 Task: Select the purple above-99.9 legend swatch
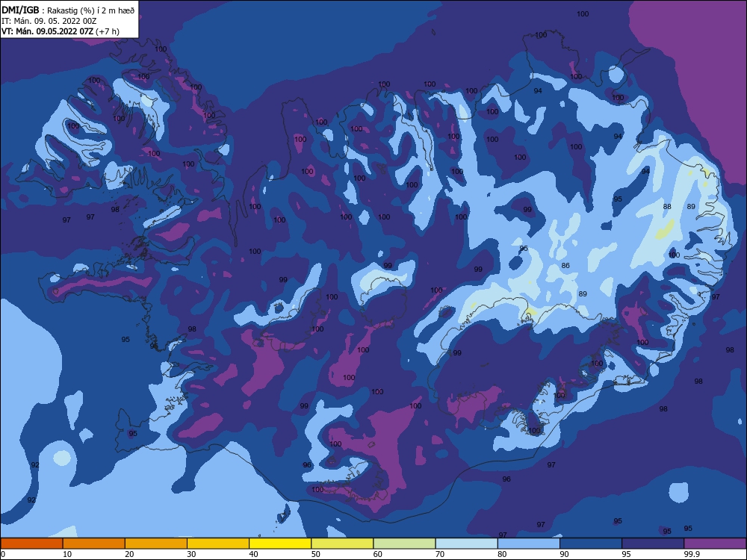point(715,544)
